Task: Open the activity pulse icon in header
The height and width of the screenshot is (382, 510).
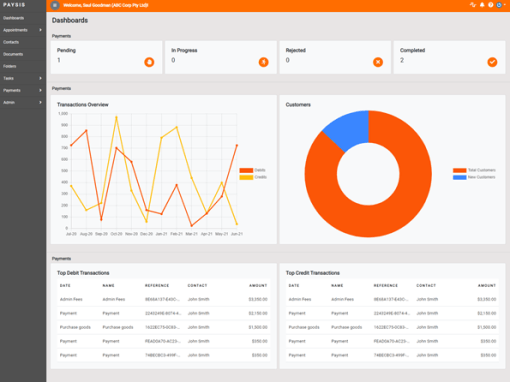Action: [x=473, y=5]
